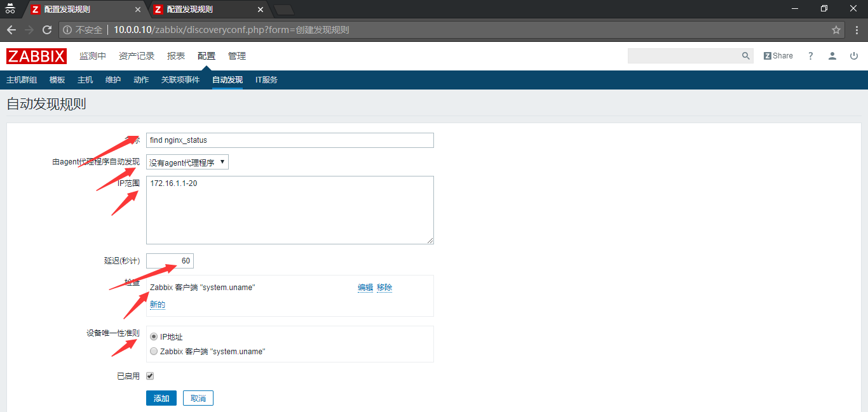Screen dimensions: 868x412
Task: Open the user profile icon
Action: 832,56
